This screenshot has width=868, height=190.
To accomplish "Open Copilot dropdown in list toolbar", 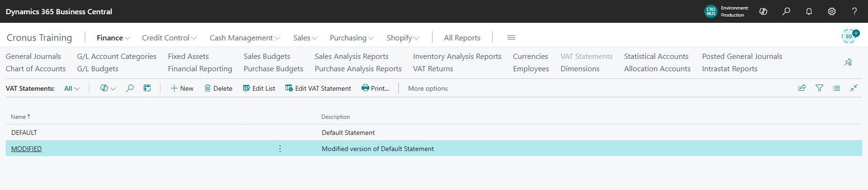I will [x=108, y=88].
